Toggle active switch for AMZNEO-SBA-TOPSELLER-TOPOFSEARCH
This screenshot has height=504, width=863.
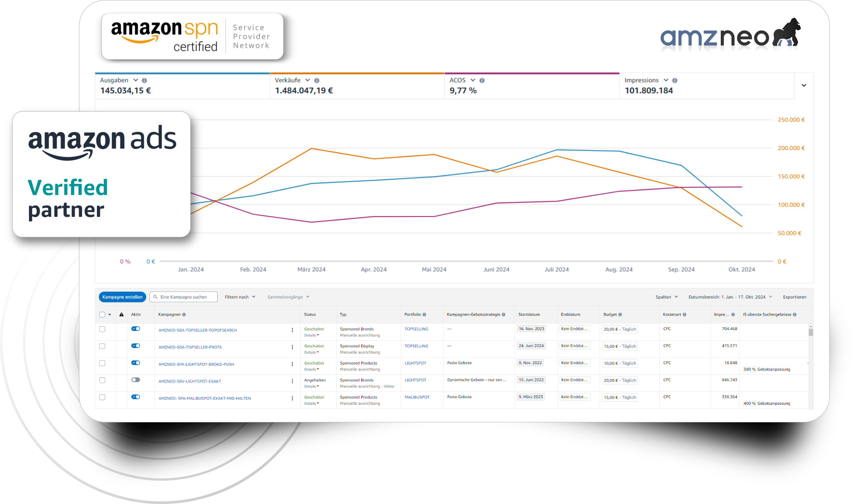coord(136,329)
